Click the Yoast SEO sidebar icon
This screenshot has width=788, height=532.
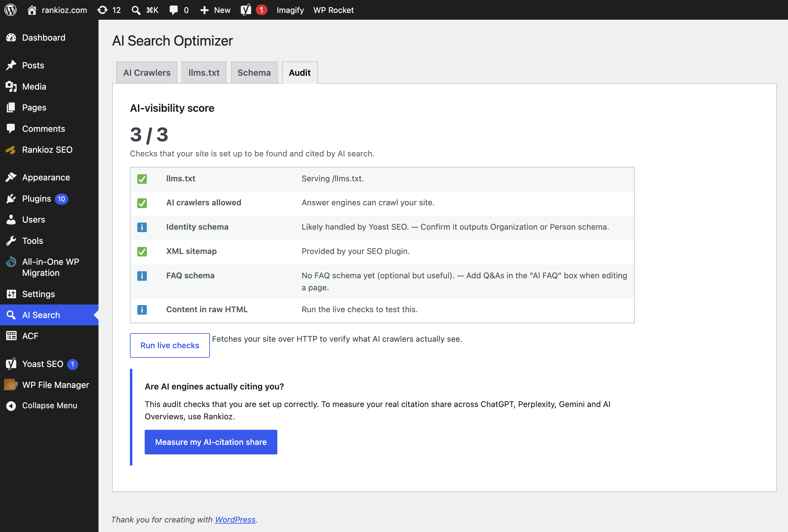pyautogui.click(x=11, y=364)
